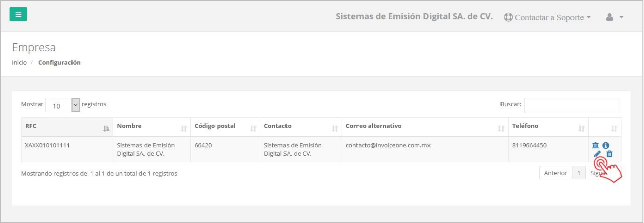Image resolution: width=644 pixels, height=223 pixels.
Task: Click the Anterior pagination button
Action: pyautogui.click(x=555, y=173)
